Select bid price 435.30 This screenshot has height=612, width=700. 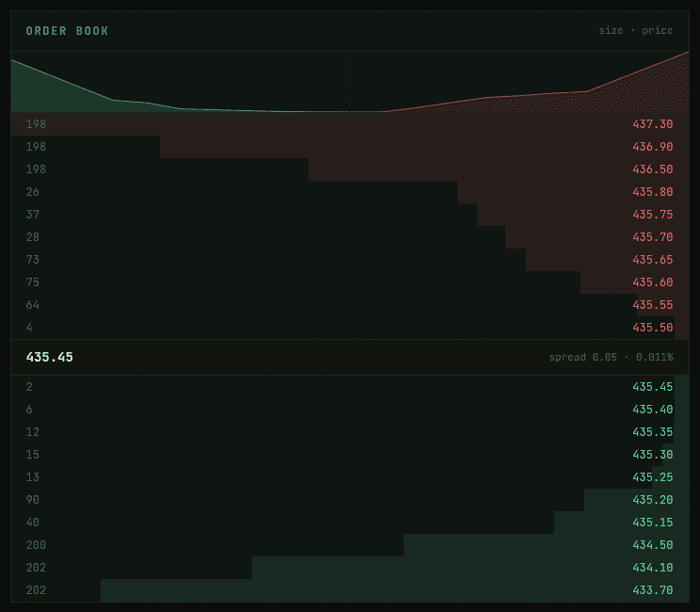652,455
